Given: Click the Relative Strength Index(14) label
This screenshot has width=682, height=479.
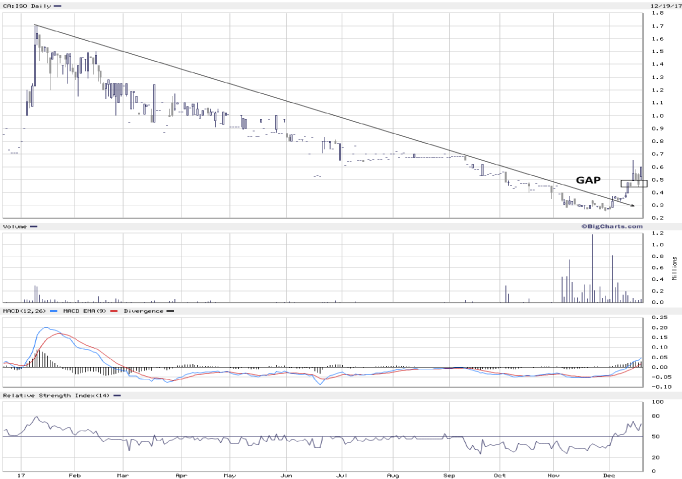Looking at the screenshot, I should [x=53, y=395].
